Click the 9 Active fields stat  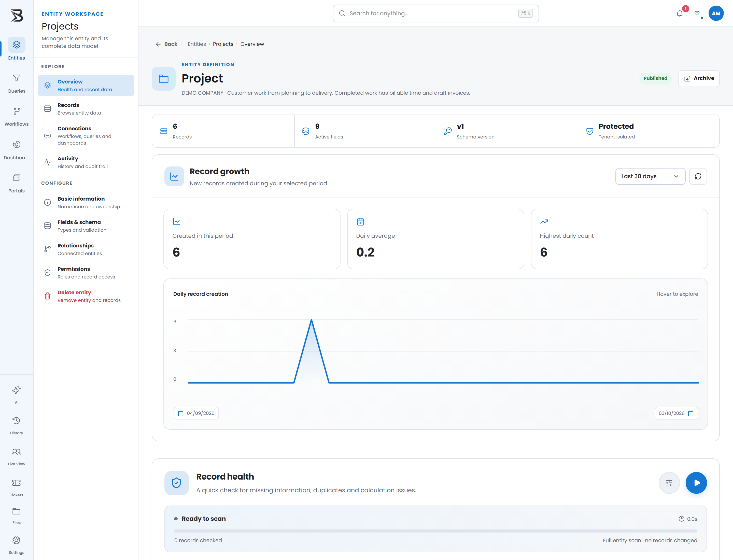pyautogui.click(x=365, y=131)
